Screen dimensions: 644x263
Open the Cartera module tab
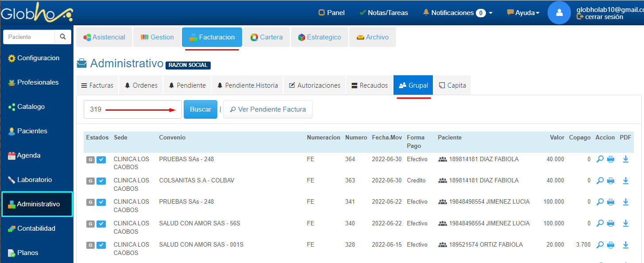click(x=266, y=37)
